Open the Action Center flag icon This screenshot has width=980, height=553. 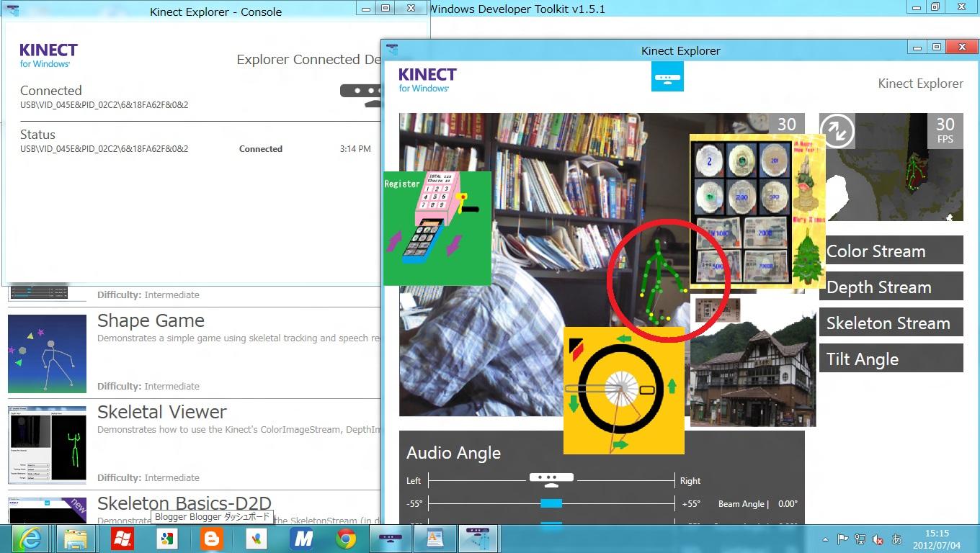[x=842, y=539]
